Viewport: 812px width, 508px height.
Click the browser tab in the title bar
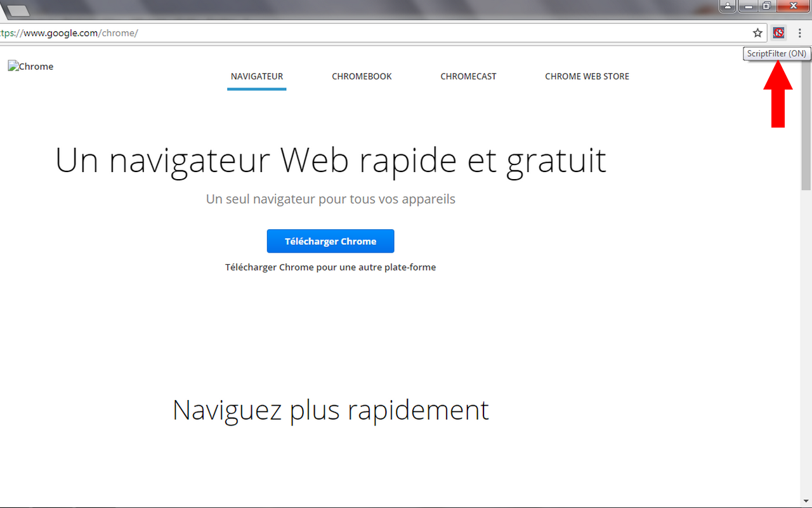pos(18,10)
